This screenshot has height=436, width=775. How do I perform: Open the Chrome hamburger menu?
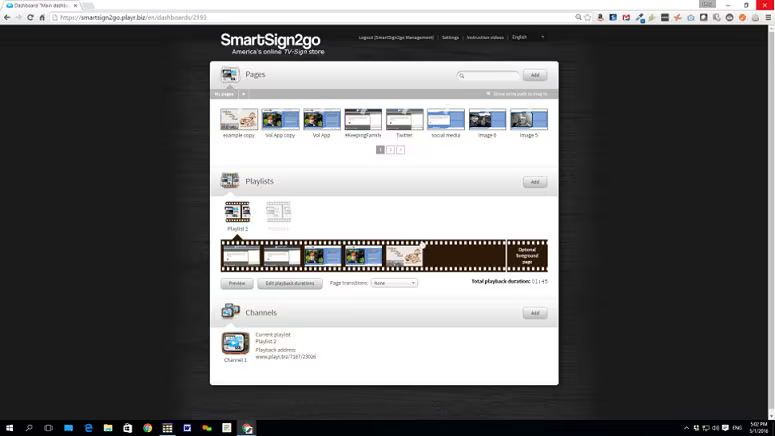pyautogui.click(x=768, y=17)
